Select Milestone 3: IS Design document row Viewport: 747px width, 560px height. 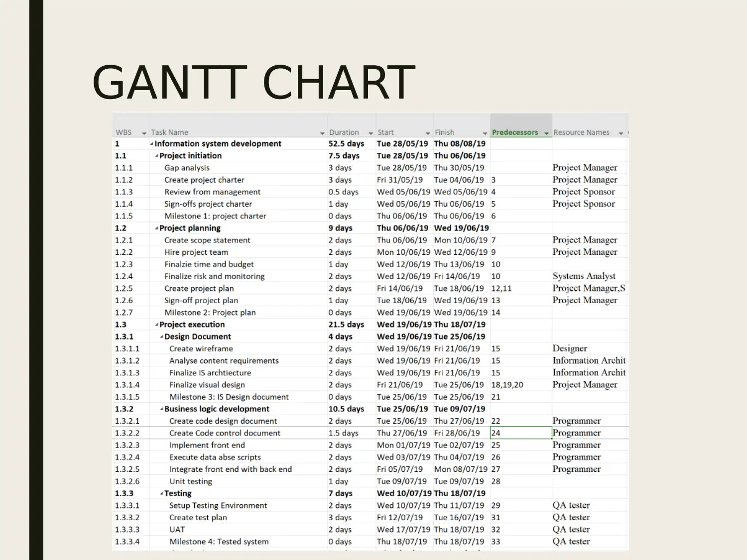point(229,397)
